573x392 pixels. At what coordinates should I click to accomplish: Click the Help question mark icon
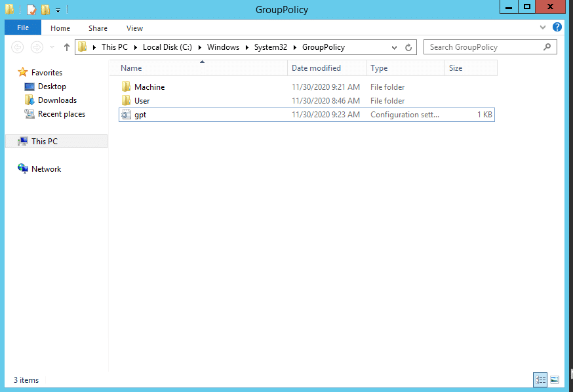tap(557, 27)
